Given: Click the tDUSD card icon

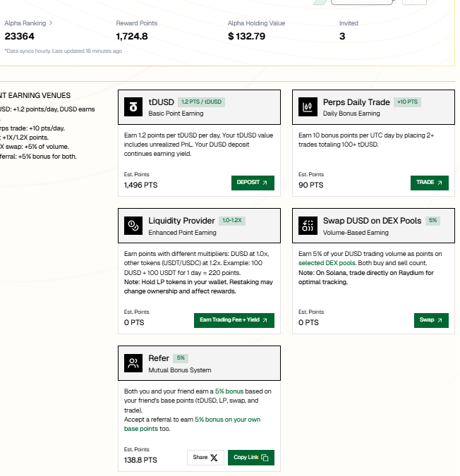Looking at the screenshot, I should (133, 107).
